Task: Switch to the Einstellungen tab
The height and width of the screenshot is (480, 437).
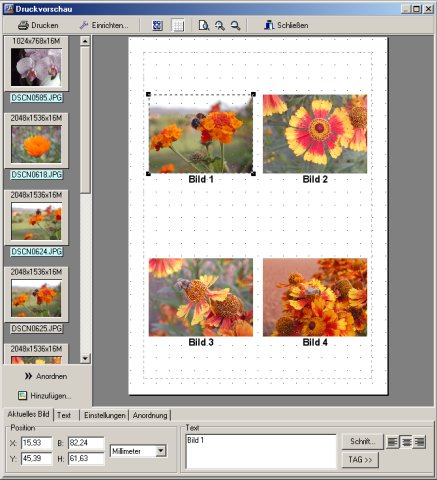Action: 105,415
